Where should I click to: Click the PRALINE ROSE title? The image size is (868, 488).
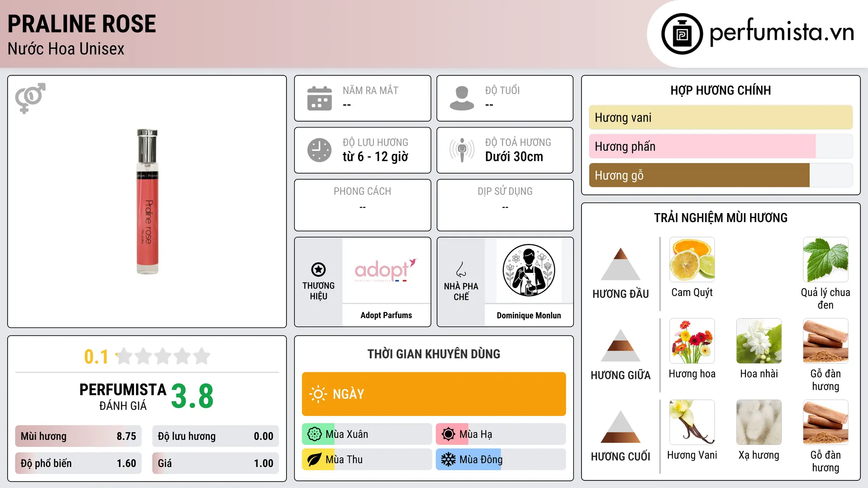pyautogui.click(x=82, y=24)
